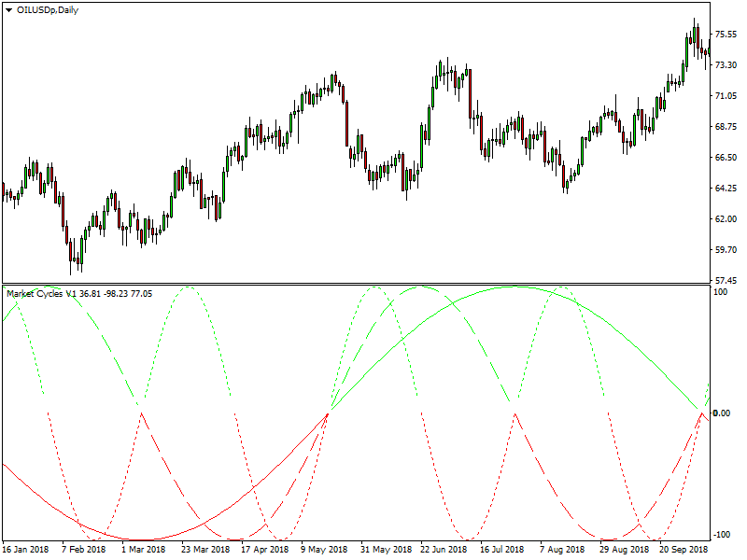Click the indicator 0.00 level label
Viewport: 747px width, 560px height.
(x=722, y=413)
